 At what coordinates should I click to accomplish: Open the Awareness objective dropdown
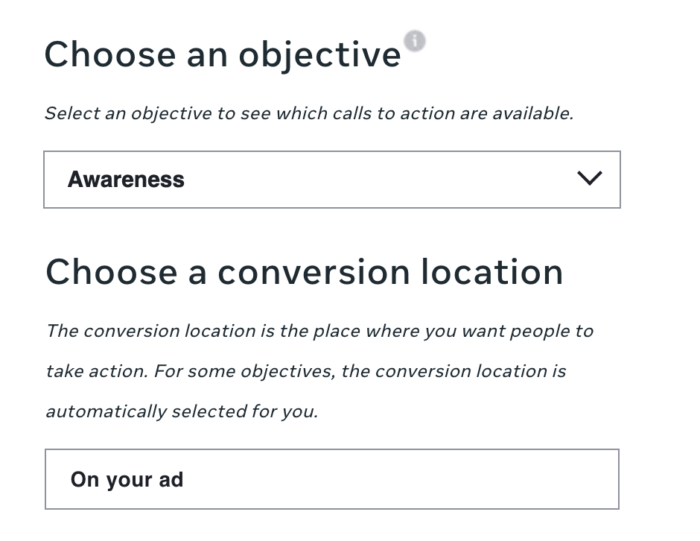(332, 179)
